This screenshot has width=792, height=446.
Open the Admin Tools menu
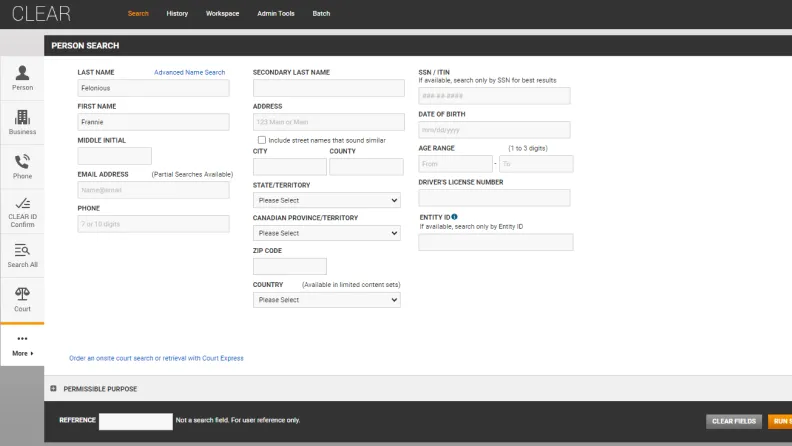pyautogui.click(x=275, y=14)
